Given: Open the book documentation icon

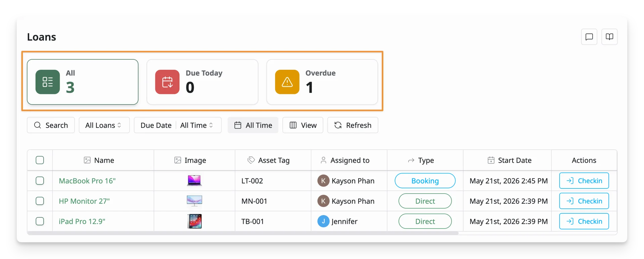Looking at the screenshot, I should tap(609, 37).
